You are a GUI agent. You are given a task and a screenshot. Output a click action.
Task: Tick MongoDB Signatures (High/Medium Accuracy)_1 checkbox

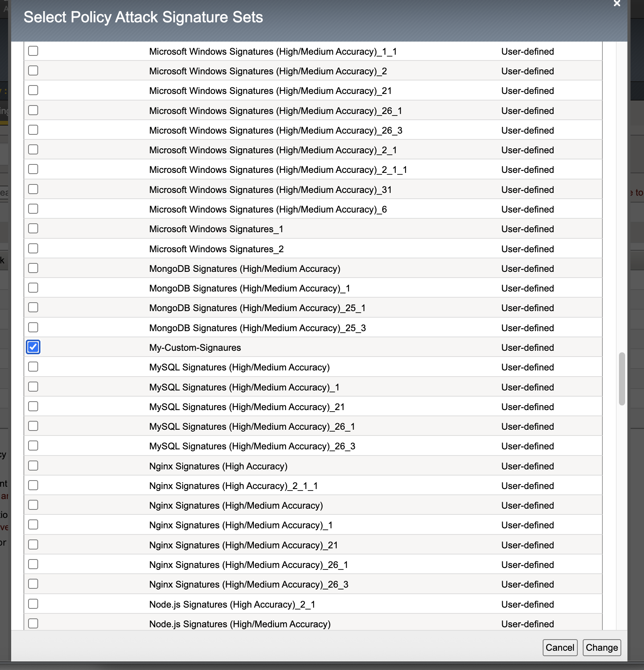(x=33, y=288)
